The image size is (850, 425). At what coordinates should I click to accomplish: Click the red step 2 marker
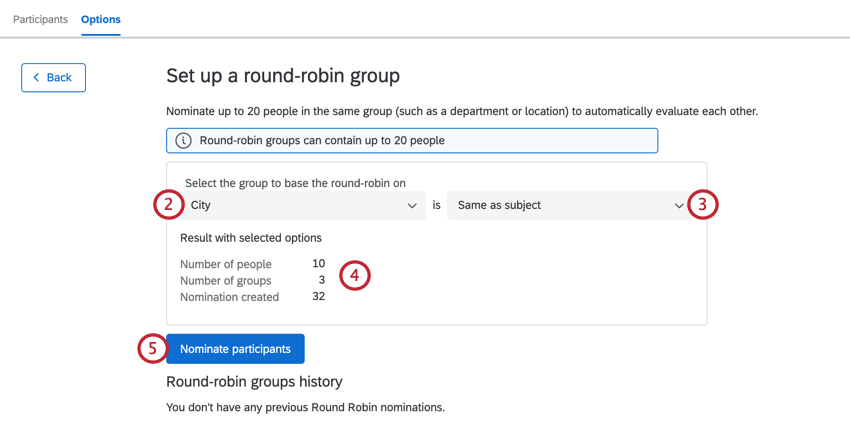click(x=168, y=205)
